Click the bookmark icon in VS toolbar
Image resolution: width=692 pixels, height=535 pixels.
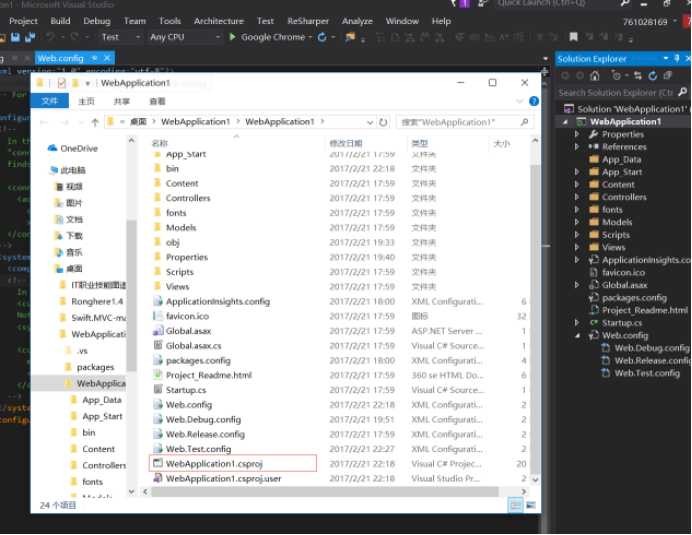click(x=573, y=37)
